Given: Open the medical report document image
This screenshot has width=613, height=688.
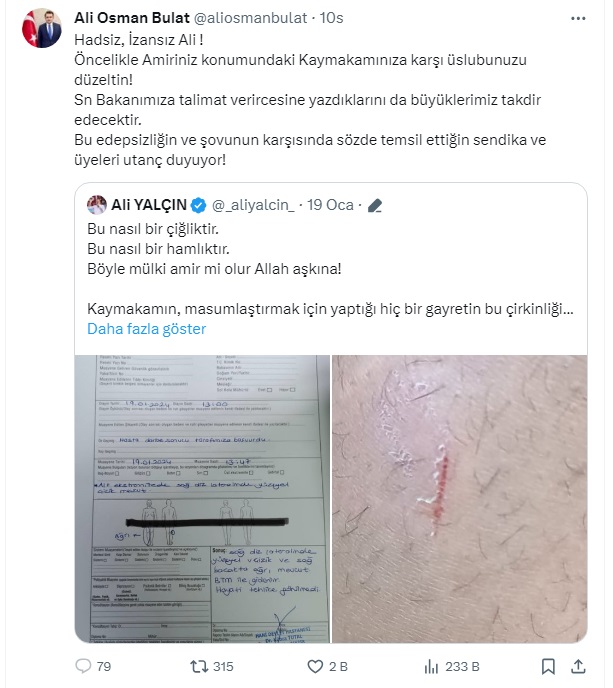Looking at the screenshot, I should [x=202, y=499].
